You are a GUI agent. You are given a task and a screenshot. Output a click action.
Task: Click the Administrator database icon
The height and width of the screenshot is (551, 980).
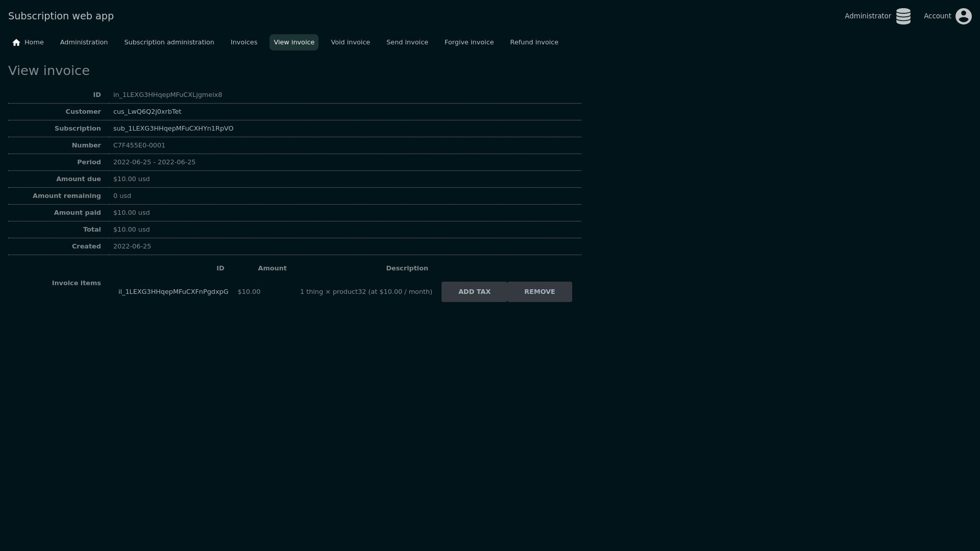tap(903, 16)
